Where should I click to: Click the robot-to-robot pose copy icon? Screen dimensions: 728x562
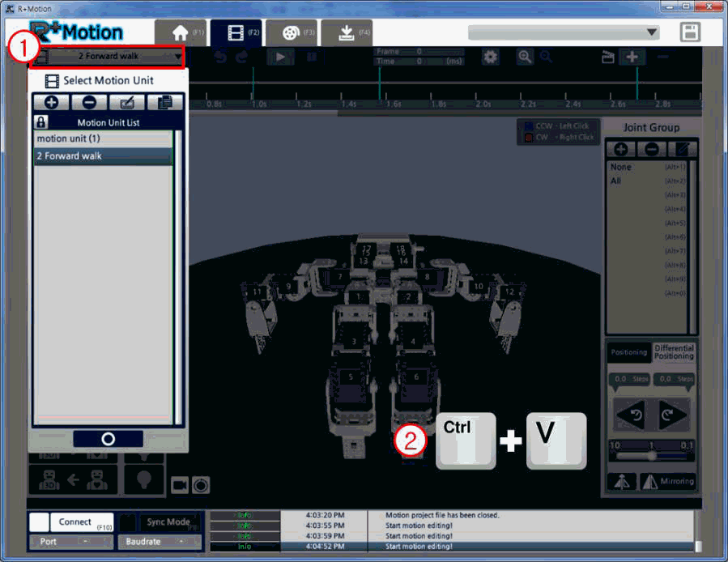(x=73, y=479)
